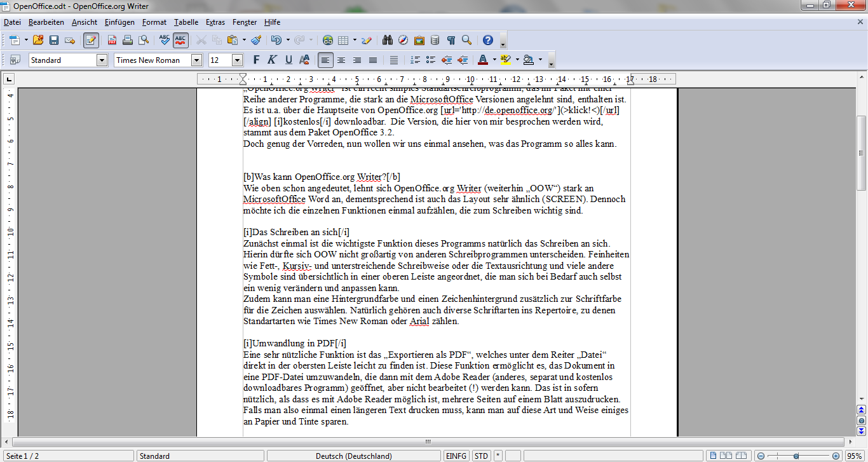This screenshot has height=462, width=868.
Task: Show the data sources
Action: [x=435, y=40]
